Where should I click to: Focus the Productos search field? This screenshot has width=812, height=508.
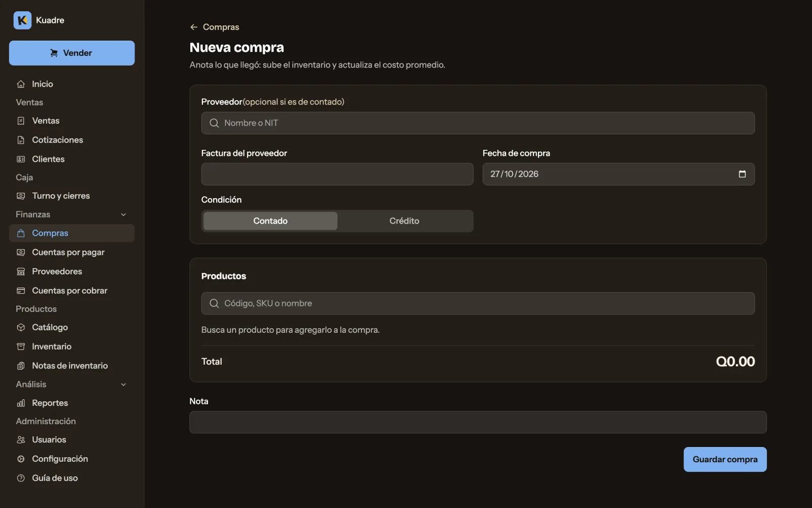[478, 303]
